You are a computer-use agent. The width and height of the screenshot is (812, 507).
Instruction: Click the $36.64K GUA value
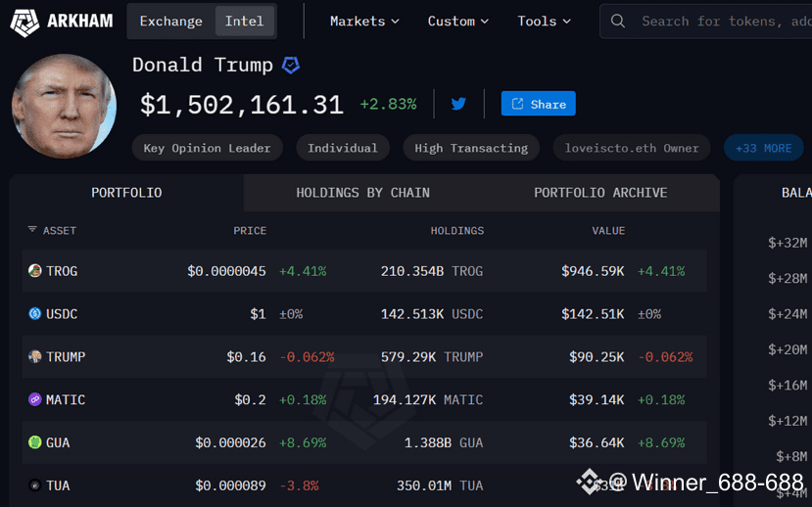(x=597, y=442)
